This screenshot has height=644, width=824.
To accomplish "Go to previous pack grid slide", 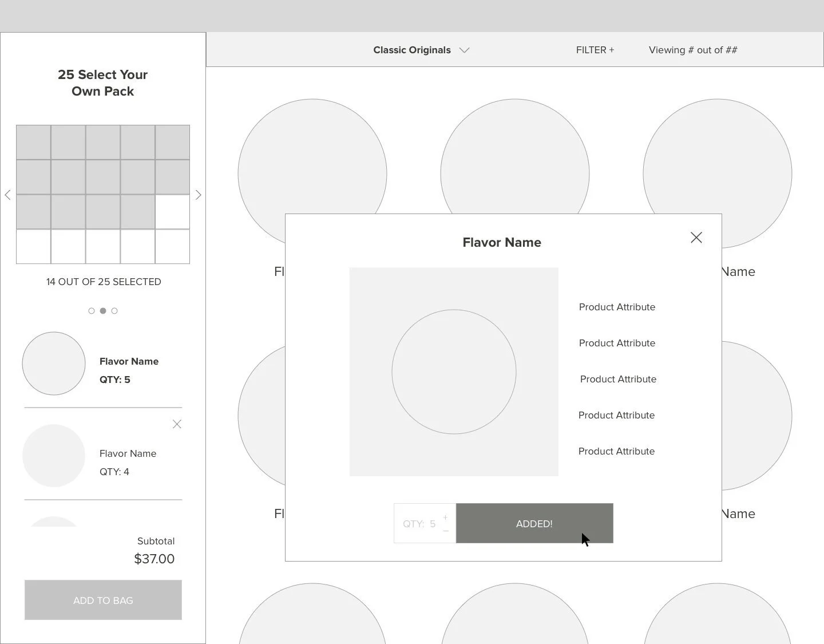I will pyautogui.click(x=7, y=195).
